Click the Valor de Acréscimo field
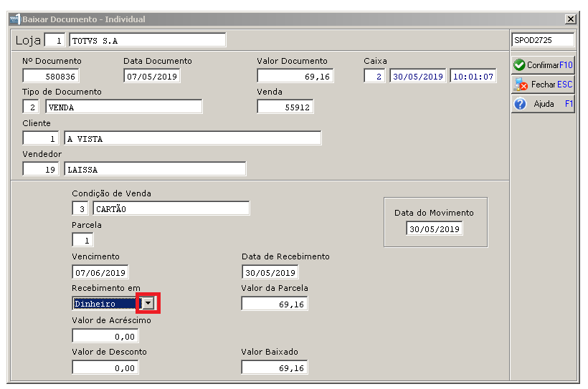Screen dimensions: 588x389 point(105,336)
